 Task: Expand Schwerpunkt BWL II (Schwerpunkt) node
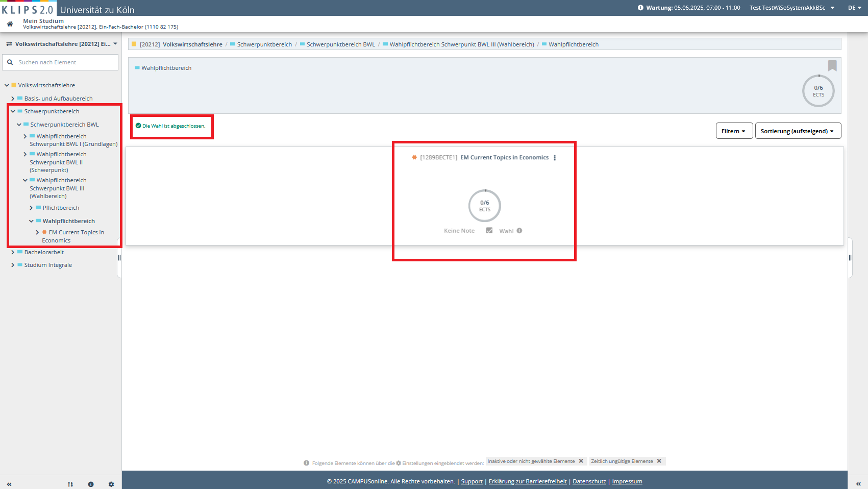coord(25,154)
